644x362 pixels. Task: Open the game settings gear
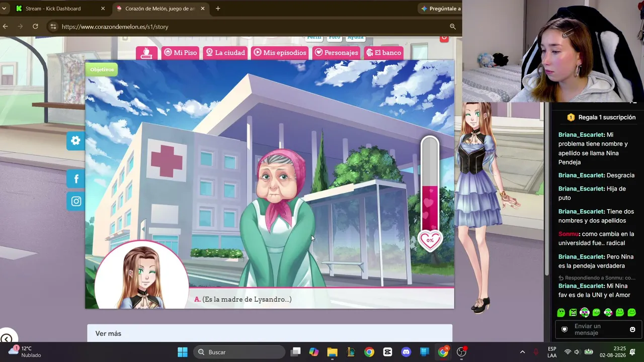pyautogui.click(x=75, y=141)
